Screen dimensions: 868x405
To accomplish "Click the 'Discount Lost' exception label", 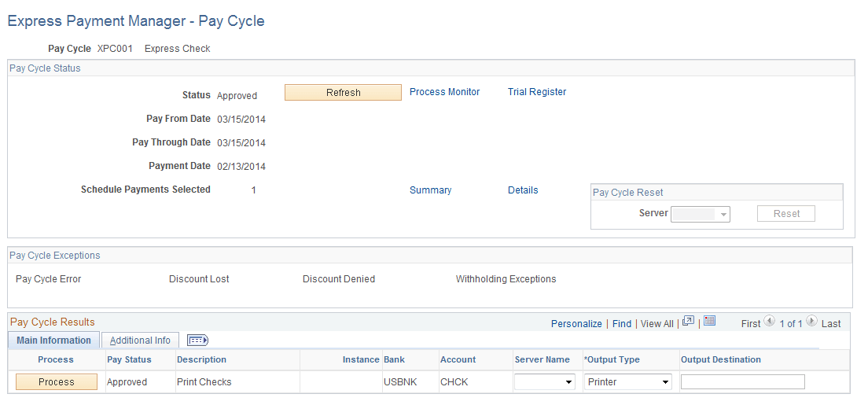I will 199,279.
